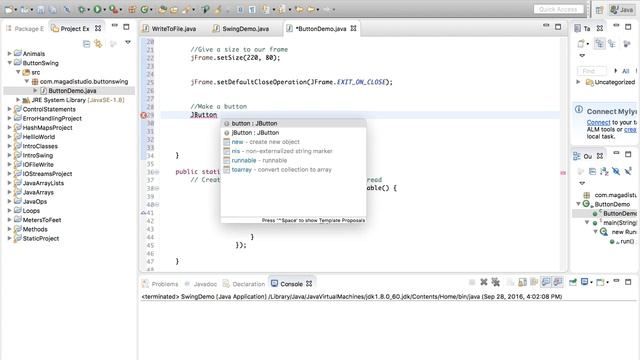Click the New Java Package toolbar icon

pyautogui.click(x=132, y=9)
